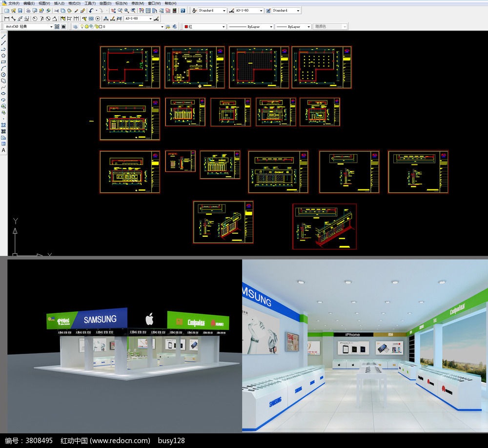
Task: Select the Polyline draw tool
Action: pos(3,49)
